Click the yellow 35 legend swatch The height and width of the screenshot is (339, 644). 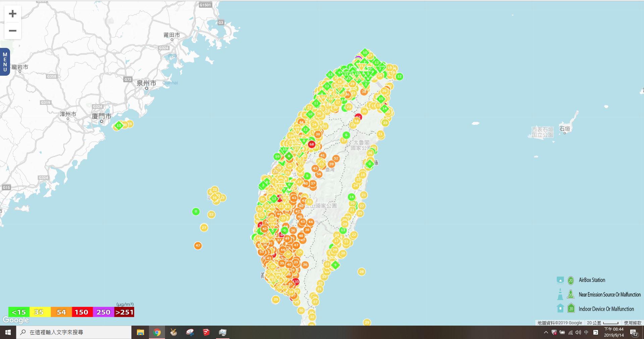pos(40,312)
